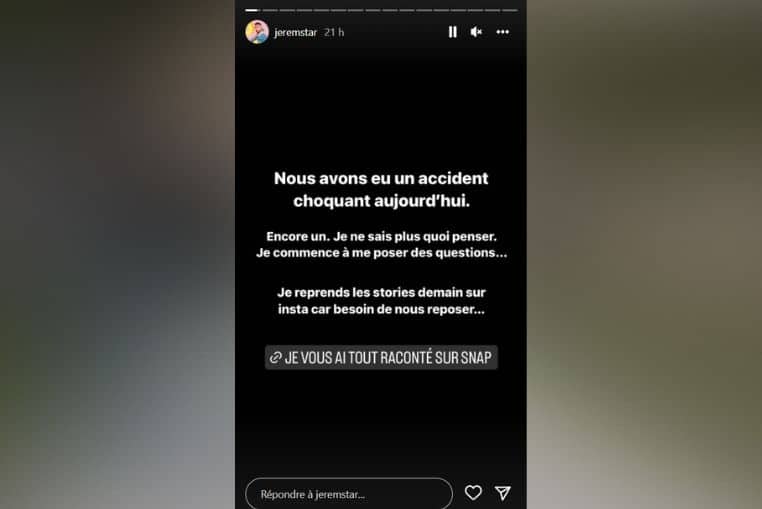762x509 pixels.
Task: Click the first highlighted story progress segment
Action: coord(253,10)
